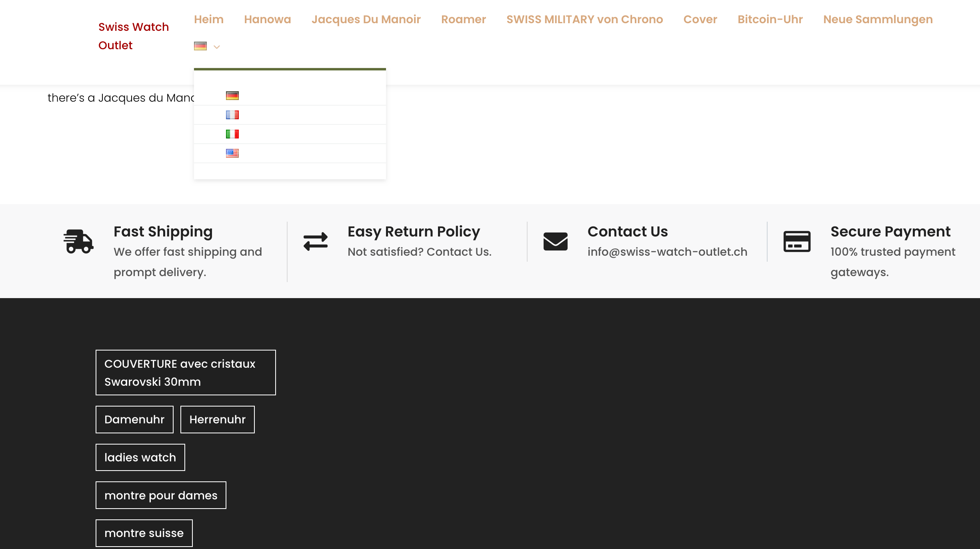Click the Easy Return Policy heading
Screen dimensions: 980x549
(414, 232)
